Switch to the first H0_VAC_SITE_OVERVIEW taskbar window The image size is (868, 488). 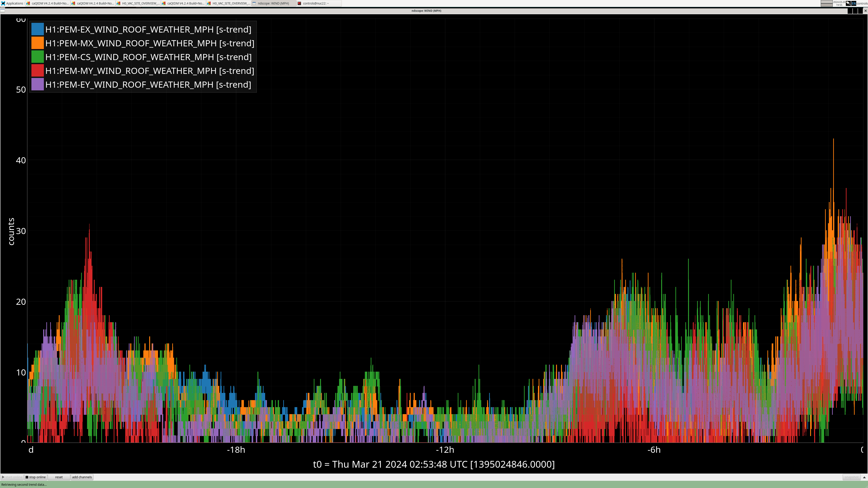point(138,3)
